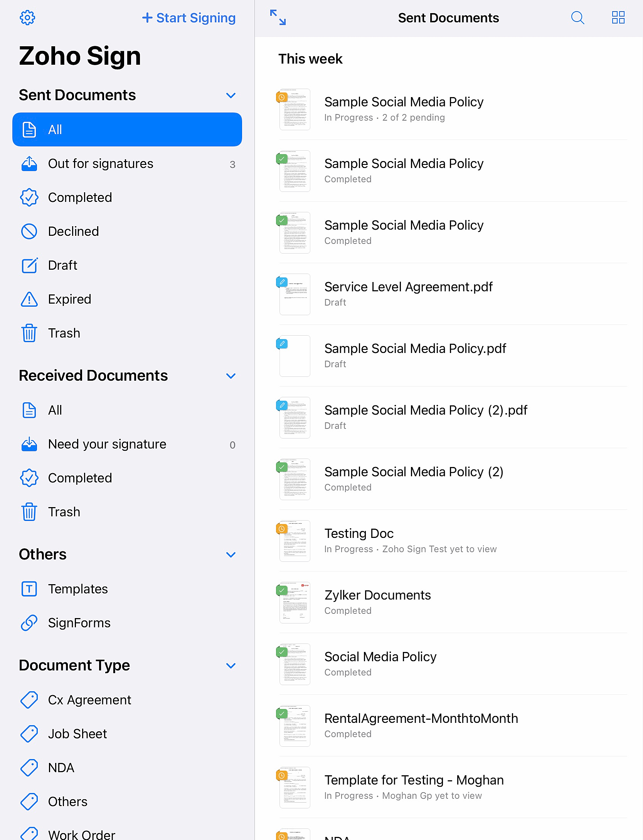Click the SignForms link icon
The height and width of the screenshot is (840, 643).
(29, 623)
